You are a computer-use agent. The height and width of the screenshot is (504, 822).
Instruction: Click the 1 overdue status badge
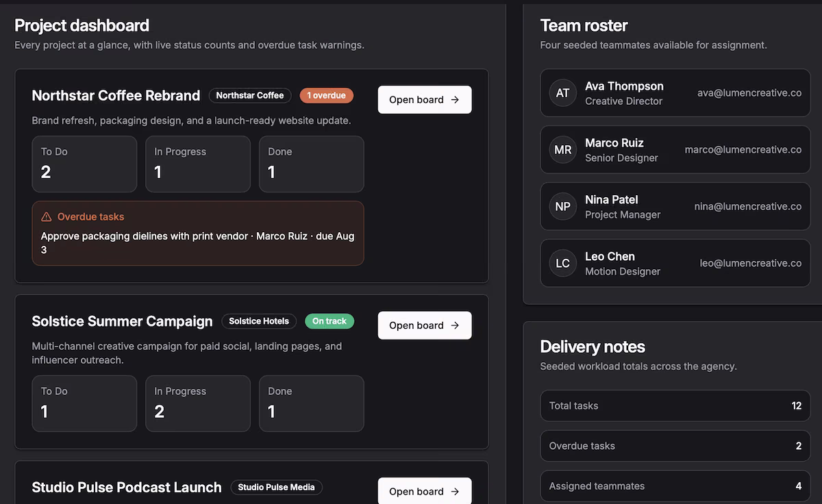point(327,95)
